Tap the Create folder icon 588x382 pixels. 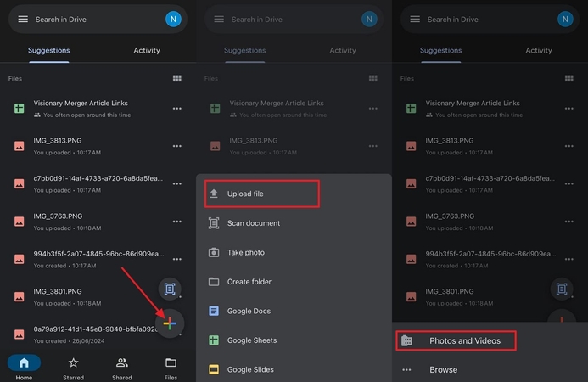(214, 282)
